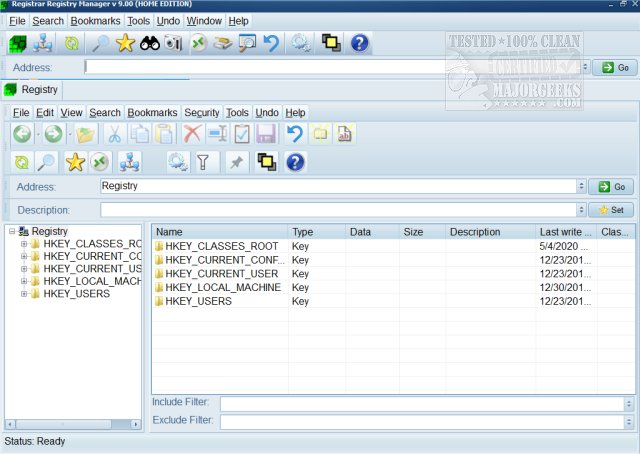Click the green back navigation arrow
Image resolution: width=640 pixels, height=454 pixels.
[x=22, y=134]
